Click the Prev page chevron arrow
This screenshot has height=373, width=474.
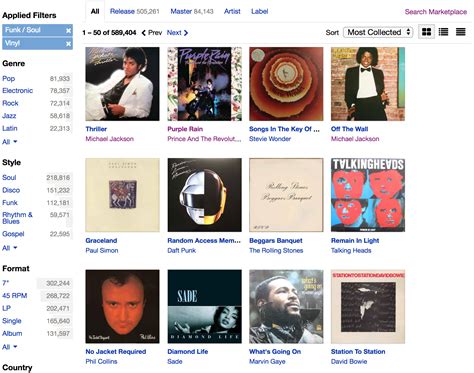pos(144,33)
